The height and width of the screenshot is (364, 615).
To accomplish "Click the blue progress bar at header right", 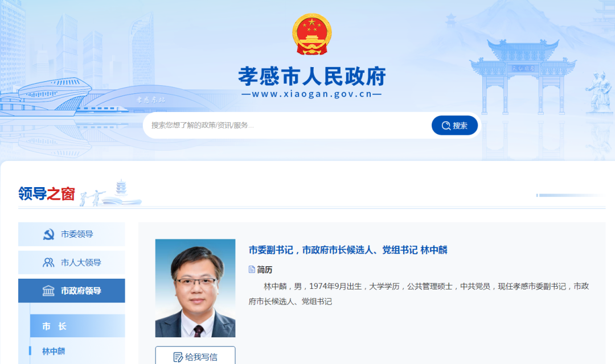I will (569, 195).
